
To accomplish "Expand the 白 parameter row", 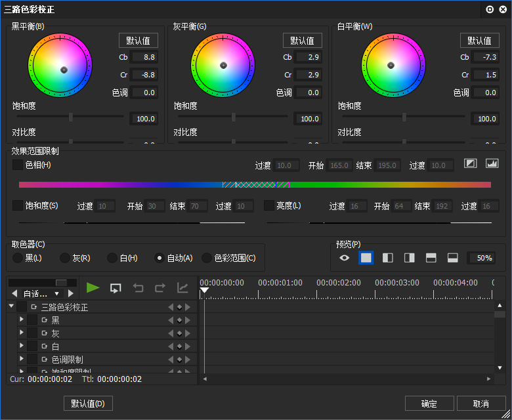I will (22, 345).
